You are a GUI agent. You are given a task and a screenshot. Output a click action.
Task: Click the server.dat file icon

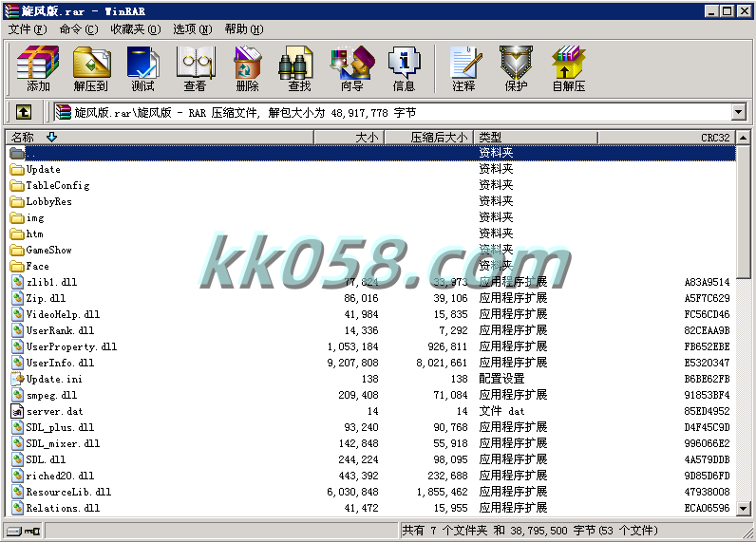[17, 411]
